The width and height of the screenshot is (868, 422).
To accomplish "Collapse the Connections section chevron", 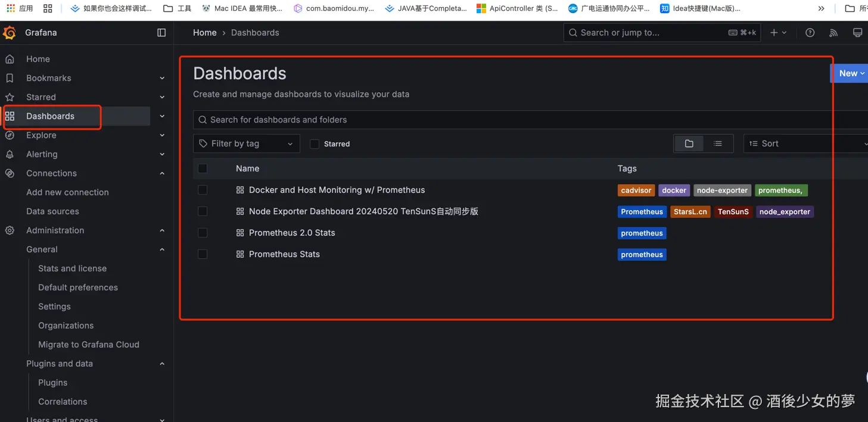I will (x=162, y=173).
